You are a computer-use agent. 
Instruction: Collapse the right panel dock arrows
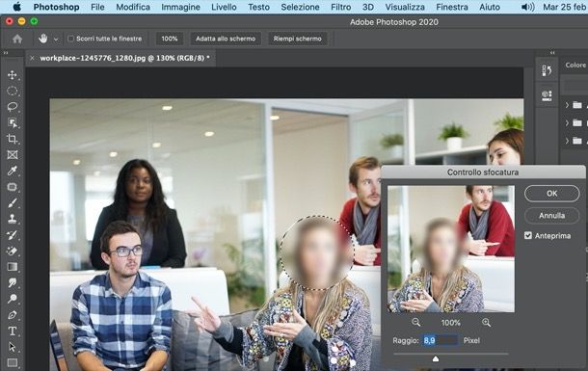[552, 53]
